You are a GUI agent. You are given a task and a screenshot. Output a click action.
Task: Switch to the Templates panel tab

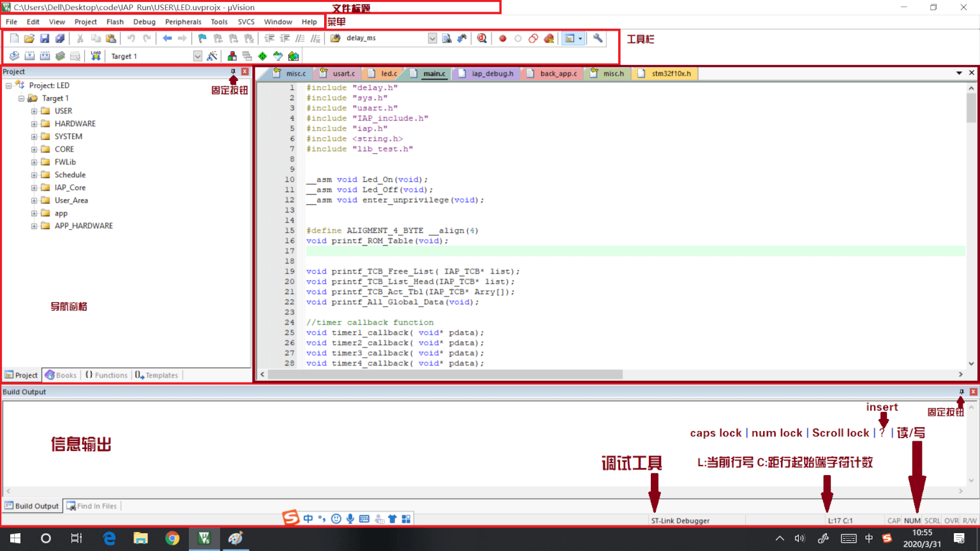click(157, 375)
